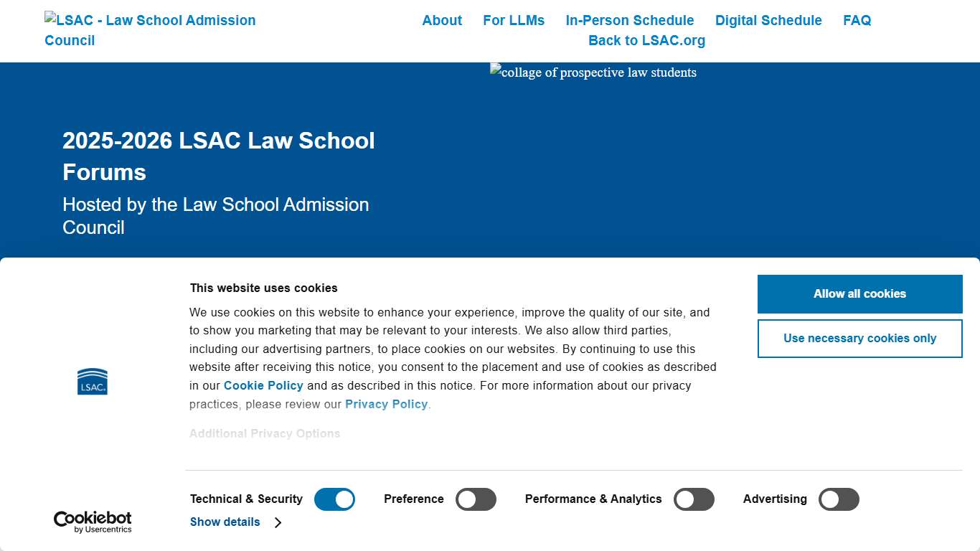Expand the cookie Show details section
This screenshot has width=980, height=551.
(225, 522)
